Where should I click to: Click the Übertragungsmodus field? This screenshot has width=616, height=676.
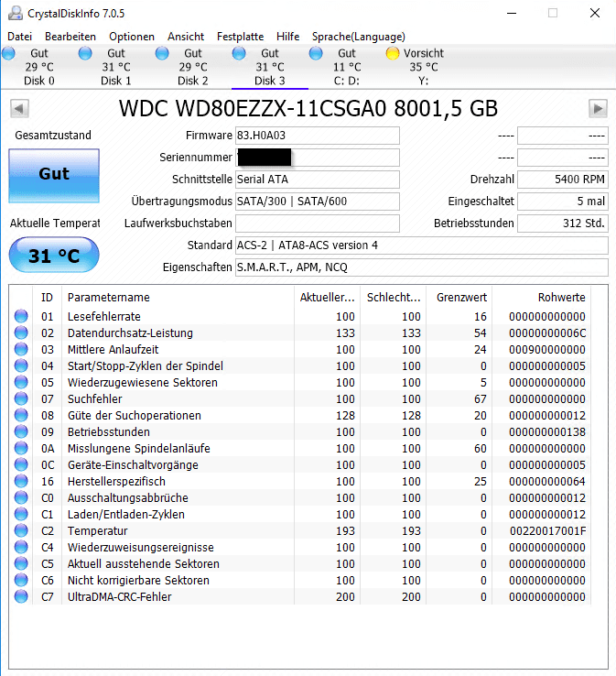coord(318,202)
